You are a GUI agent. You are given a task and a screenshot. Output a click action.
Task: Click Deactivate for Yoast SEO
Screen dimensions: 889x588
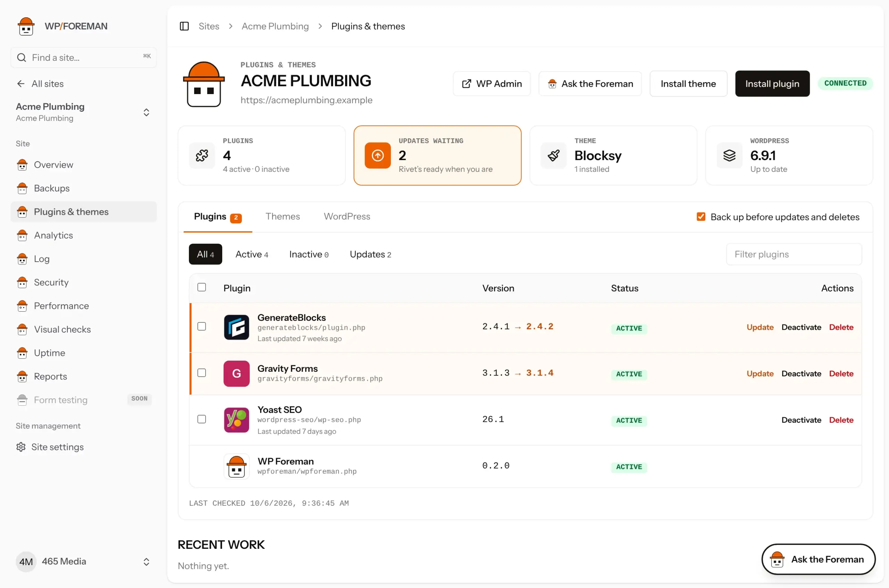coord(801,420)
